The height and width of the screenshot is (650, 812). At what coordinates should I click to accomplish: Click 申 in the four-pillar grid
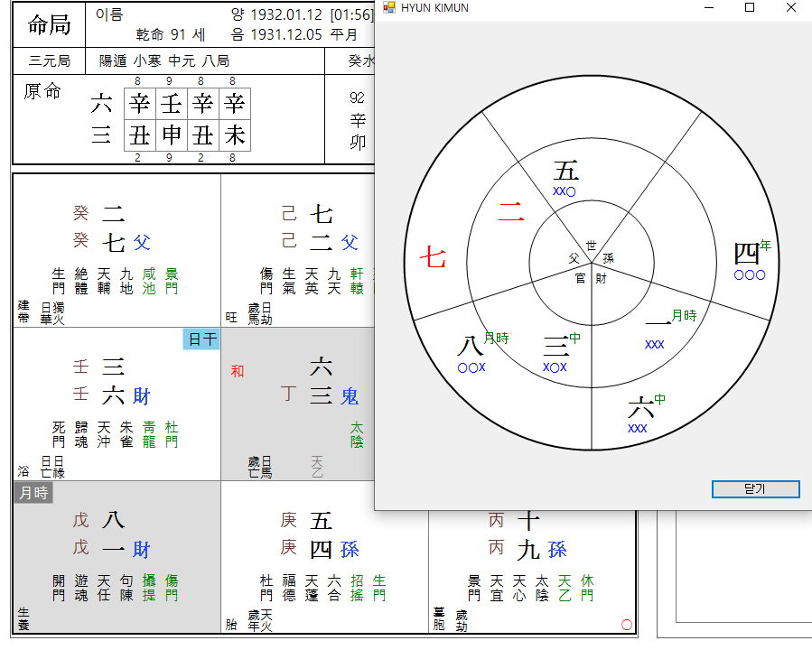[171, 135]
